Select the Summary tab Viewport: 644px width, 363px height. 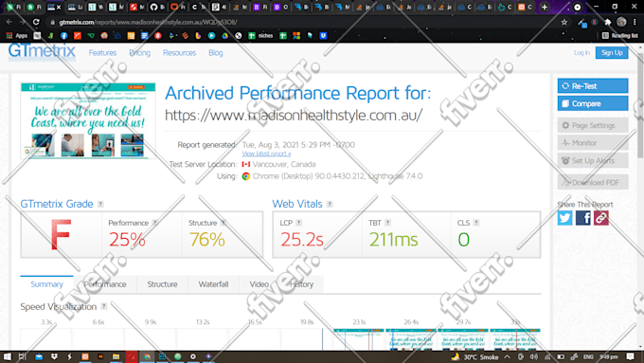[46, 284]
